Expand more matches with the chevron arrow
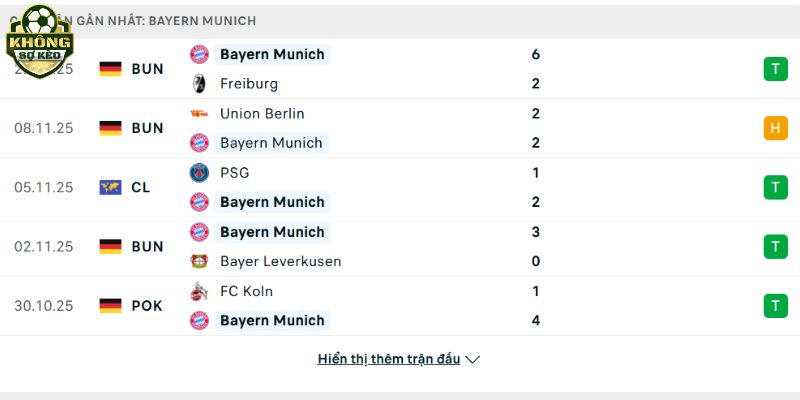 click(x=473, y=360)
